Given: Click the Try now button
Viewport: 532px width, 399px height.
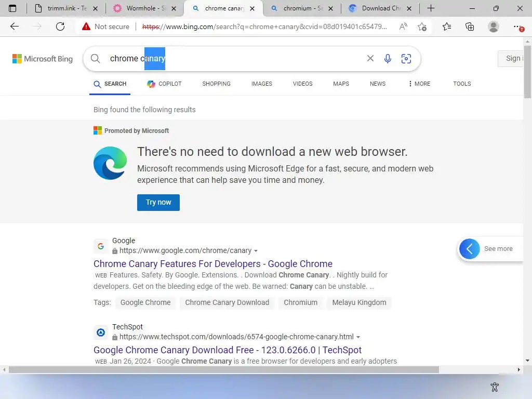Looking at the screenshot, I should tap(158, 203).
